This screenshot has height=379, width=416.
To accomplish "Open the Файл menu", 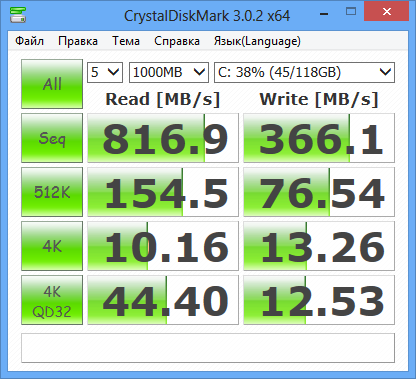I will coord(29,41).
